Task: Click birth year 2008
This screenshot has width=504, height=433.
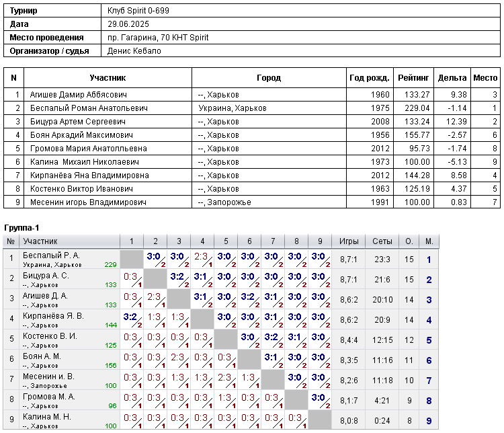Action: click(380, 122)
